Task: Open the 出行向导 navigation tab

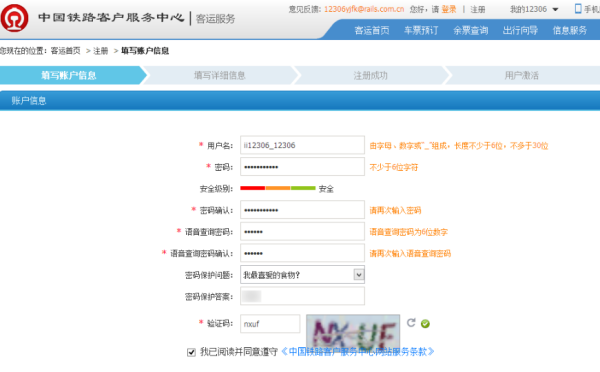Action: pos(520,30)
